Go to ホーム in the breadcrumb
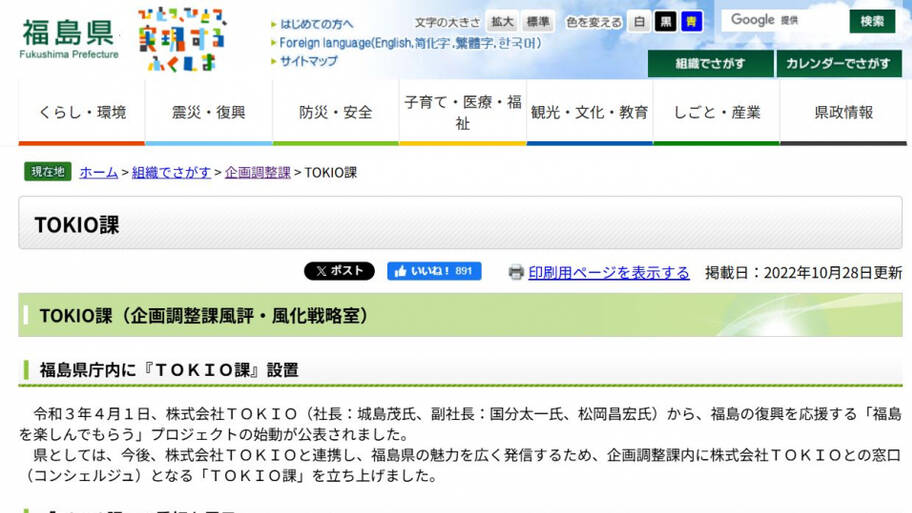 click(99, 172)
